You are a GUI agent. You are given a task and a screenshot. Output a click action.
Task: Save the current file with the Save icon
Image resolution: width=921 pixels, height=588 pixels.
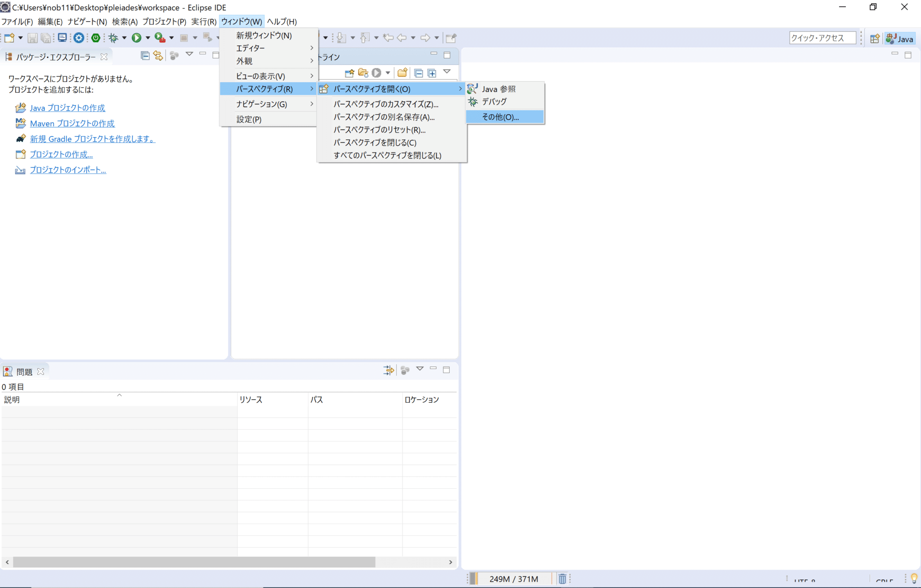32,38
